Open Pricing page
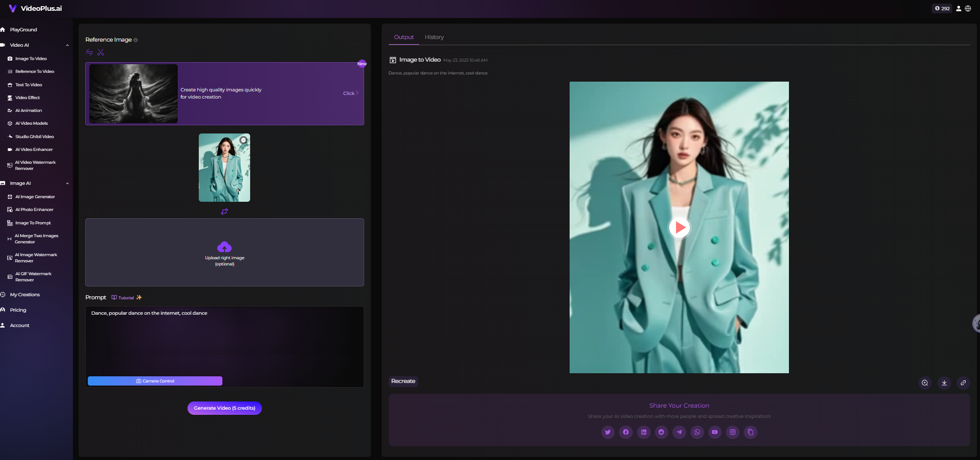Image resolution: width=980 pixels, height=460 pixels. coord(18,310)
